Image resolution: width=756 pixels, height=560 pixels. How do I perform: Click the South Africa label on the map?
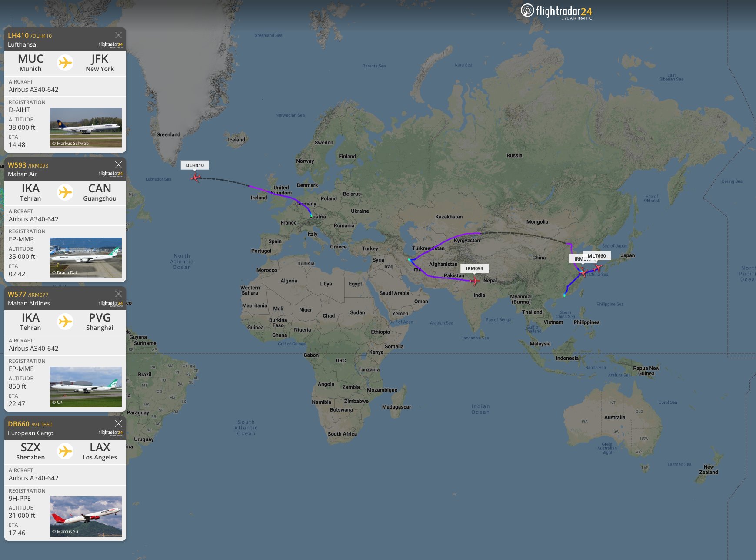pos(342,434)
